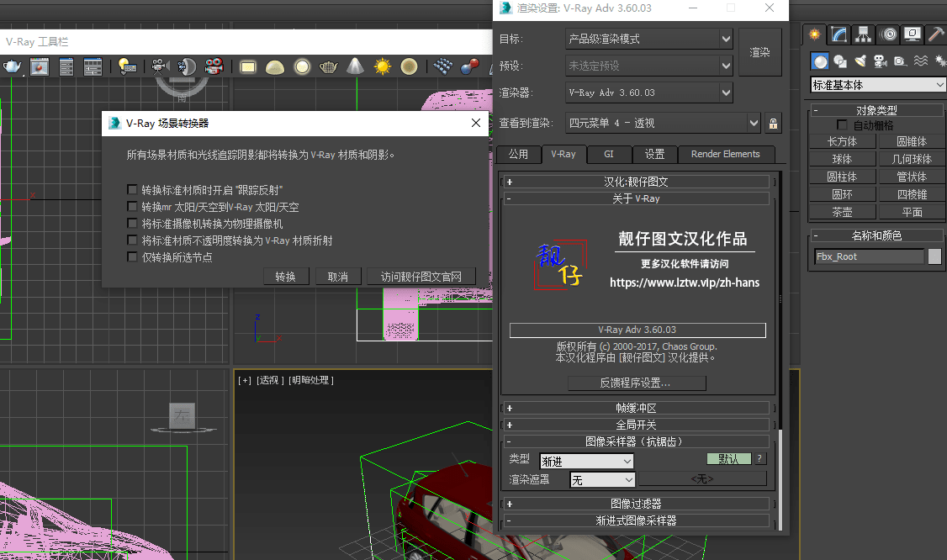Switch to the Render Elements tab
The image size is (947, 560).
click(x=726, y=155)
